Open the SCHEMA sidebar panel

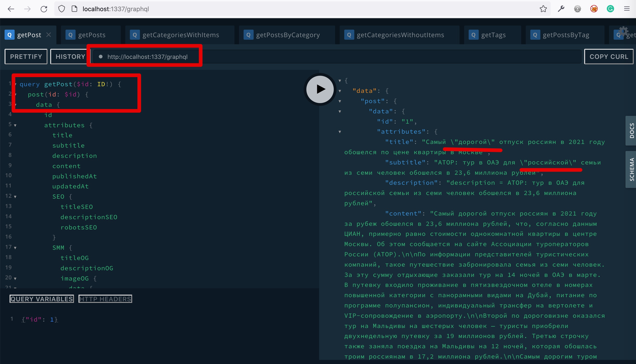(631, 169)
